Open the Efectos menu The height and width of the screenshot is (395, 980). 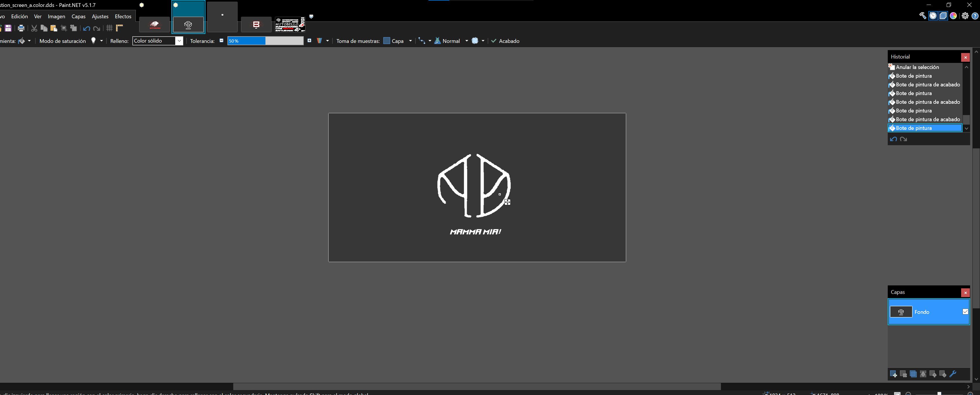point(123,16)
